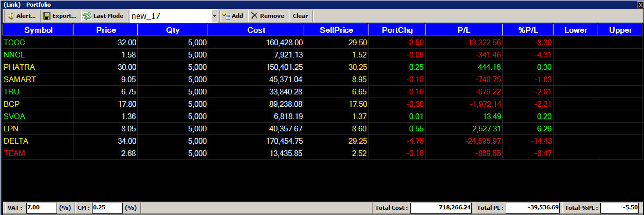644x215 pixels.
Task: Click the Export button
Action: 60,16
